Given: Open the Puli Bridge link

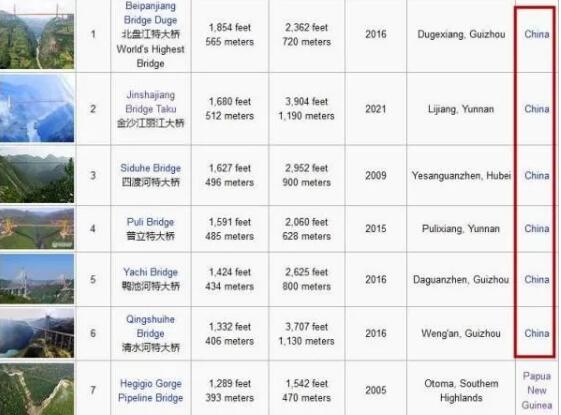Looking at the screenshot, I should click(x=150, y=222).
